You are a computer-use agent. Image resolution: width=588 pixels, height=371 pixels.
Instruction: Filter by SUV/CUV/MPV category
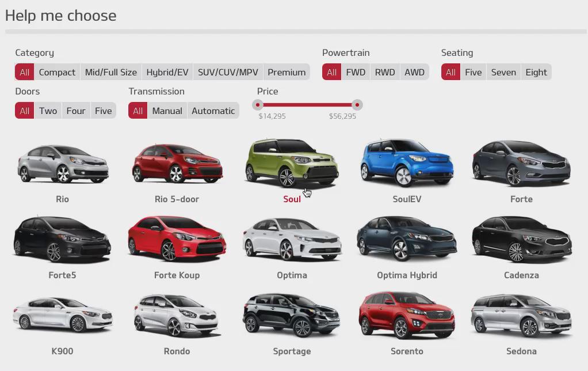tap(228, 72)
